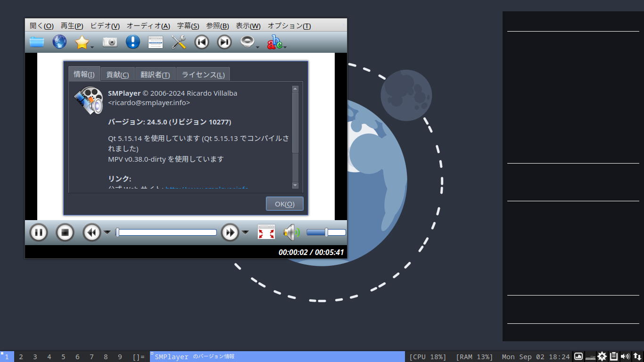The height and width of the screenshot is (362, 644).
Task: Switch to the 翻訳者(T) tab
Action: coord(155,74)
